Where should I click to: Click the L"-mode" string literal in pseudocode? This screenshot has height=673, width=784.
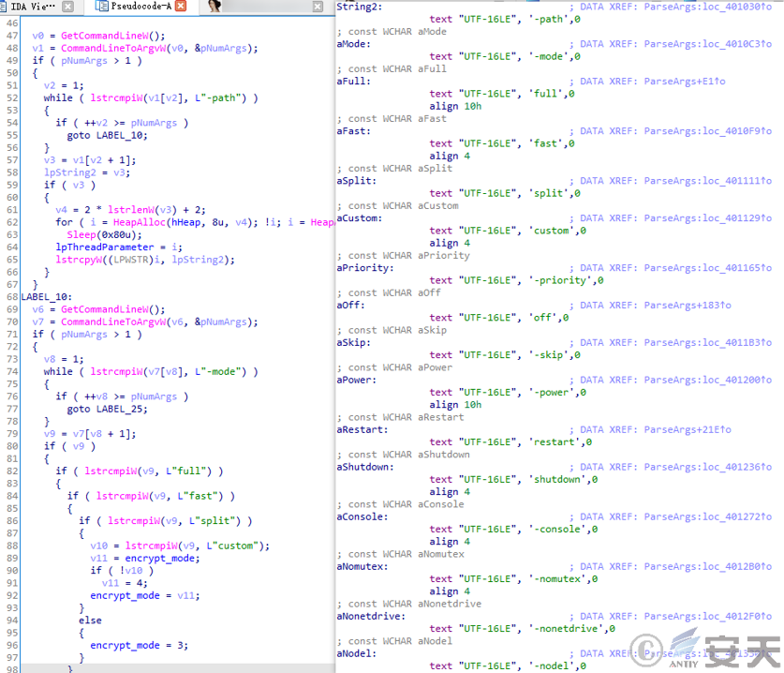pos(220,371)
